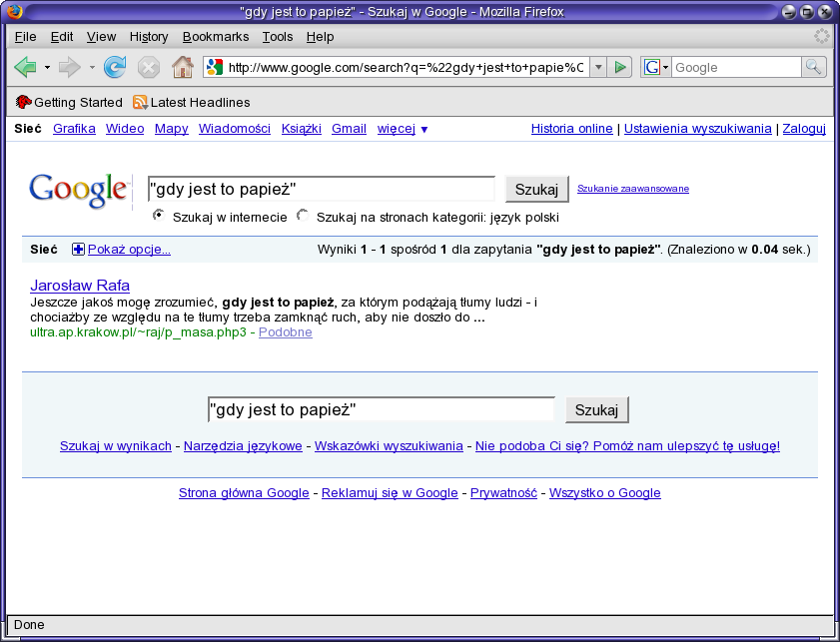The image size is (840, 642).
Task: Click the Wiadomości link
Action: tap(235, 129)
